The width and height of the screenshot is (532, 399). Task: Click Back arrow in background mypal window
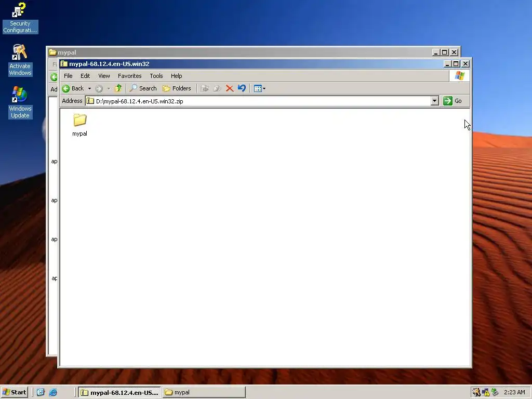coord(54,77)
